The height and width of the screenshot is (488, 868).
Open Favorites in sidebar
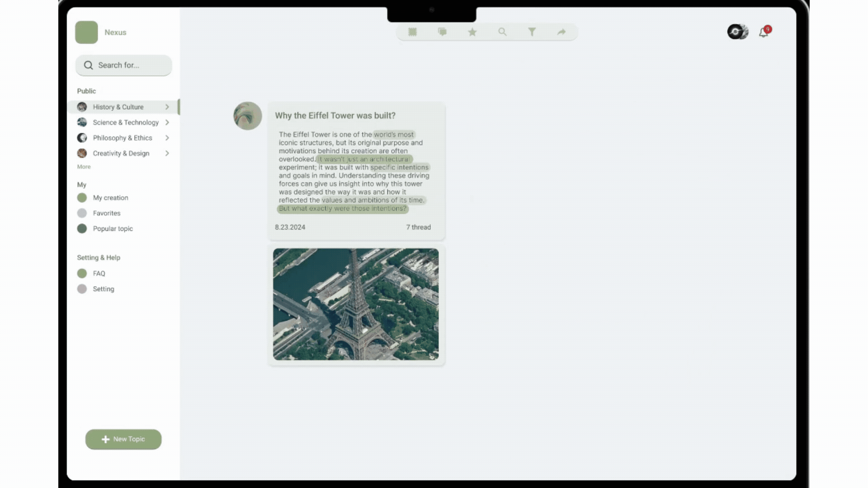tap(107, 213)
